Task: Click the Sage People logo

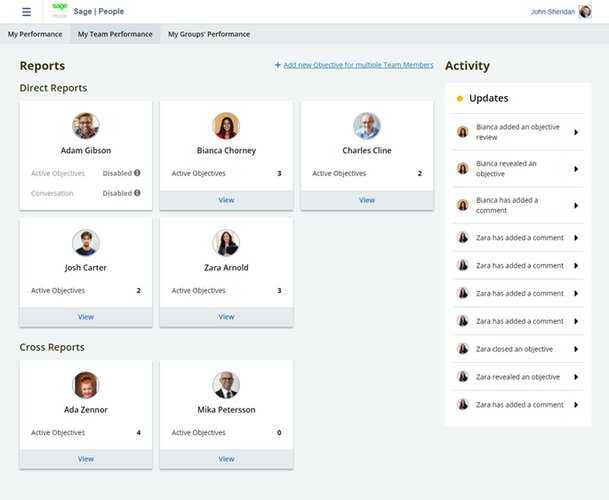Action: (x=60, y=11)
